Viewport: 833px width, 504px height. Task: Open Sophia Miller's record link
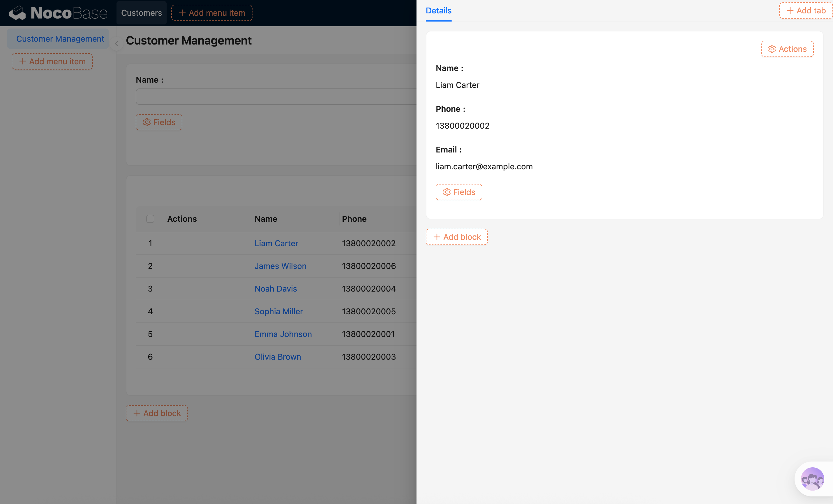coord(278,311)
